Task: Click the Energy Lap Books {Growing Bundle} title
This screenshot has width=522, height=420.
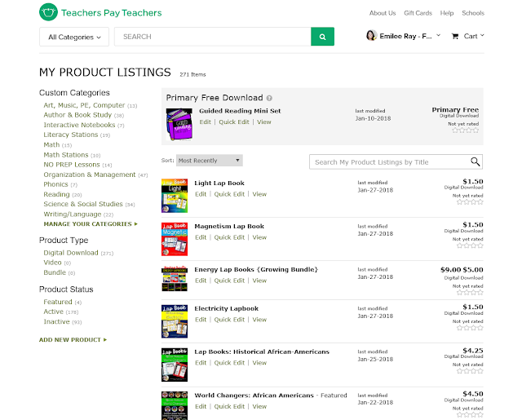Action: [256, 270]
